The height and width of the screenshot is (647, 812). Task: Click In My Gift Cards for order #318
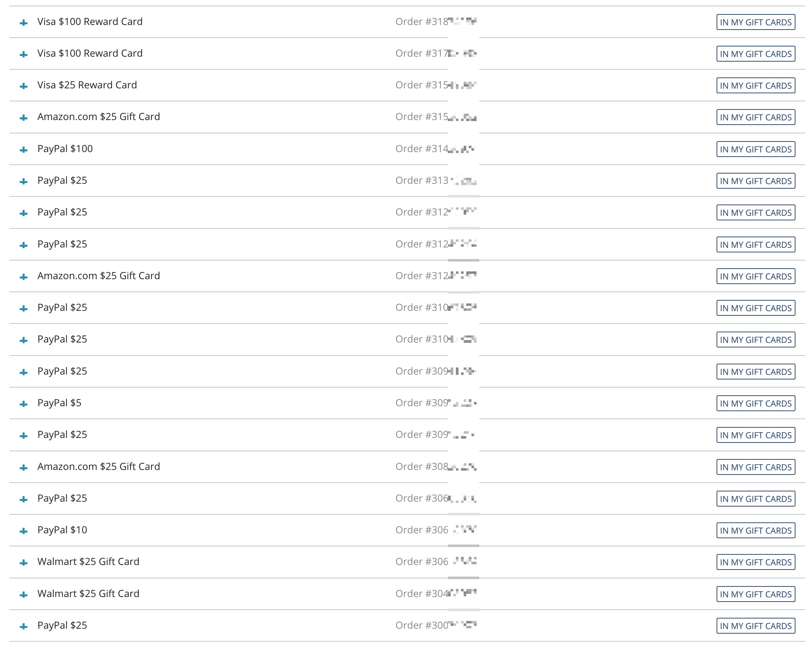[755, 23]
